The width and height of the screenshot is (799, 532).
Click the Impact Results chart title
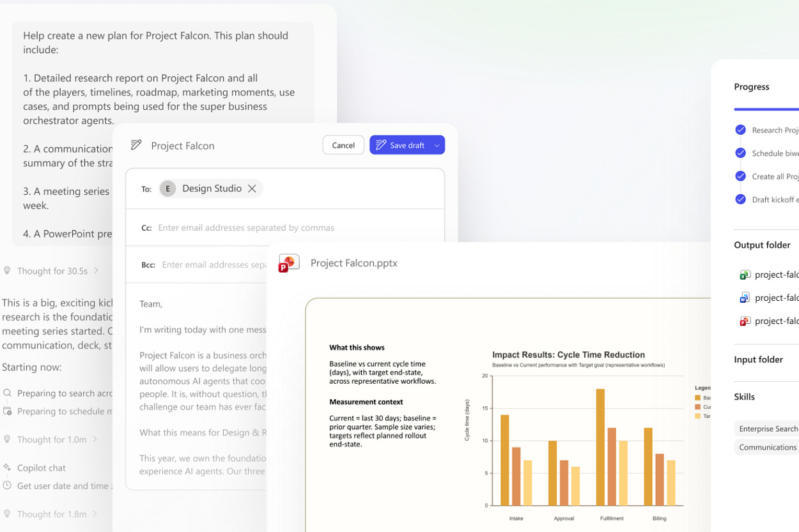[568, 354]
